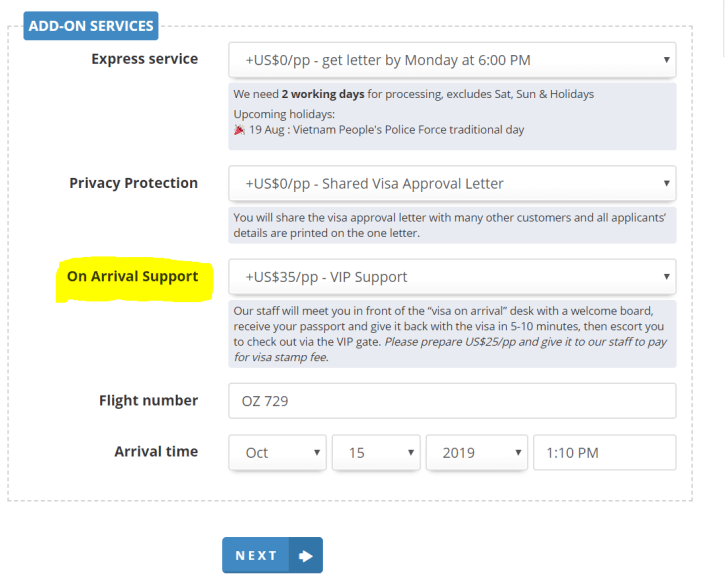Image resolution: width=725 pixels, height=580 pixels.
Task: Open the arrival year dropdown showing 2019
Action: [476, 453]
